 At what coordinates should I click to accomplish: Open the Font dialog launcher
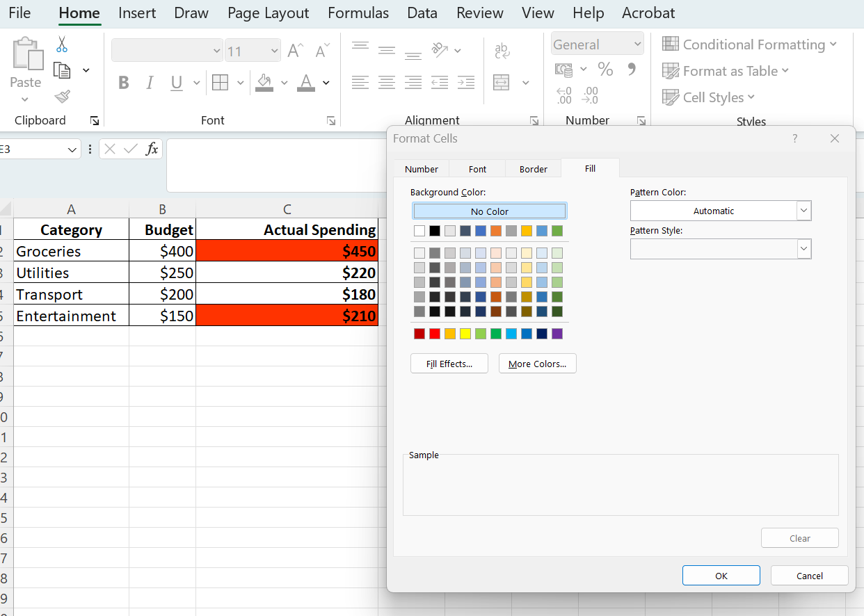pos(331,121)
